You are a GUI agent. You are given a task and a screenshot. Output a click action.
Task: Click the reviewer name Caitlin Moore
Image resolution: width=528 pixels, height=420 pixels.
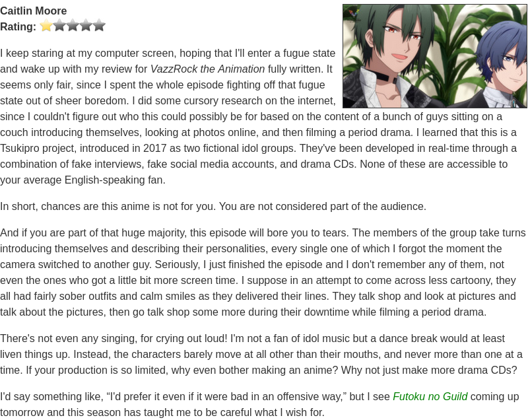pos(34,11)
